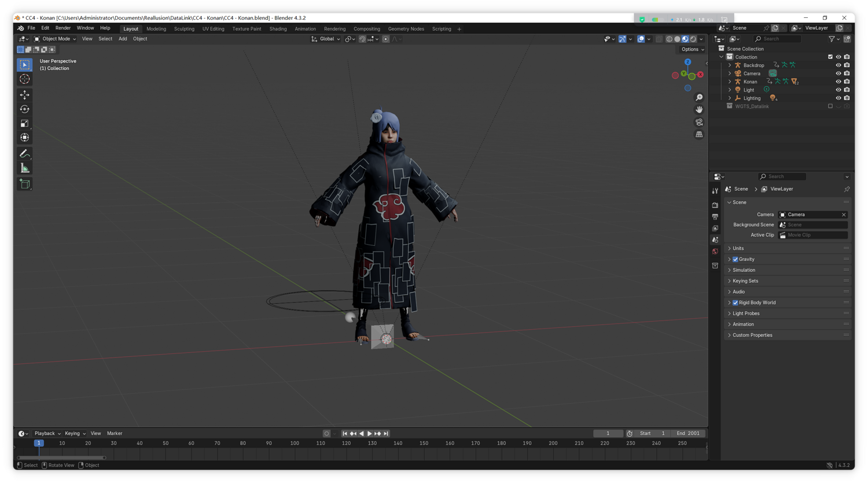Image resolution: width=868 pixels, height=483 pixels.
Task: Open the Render menu
Action: (x=62, y=28)
